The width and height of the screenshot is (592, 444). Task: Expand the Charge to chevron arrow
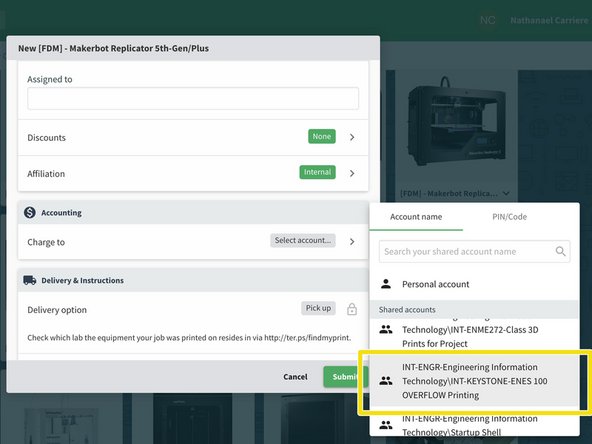pyautogui.click(x=352, y=242)
